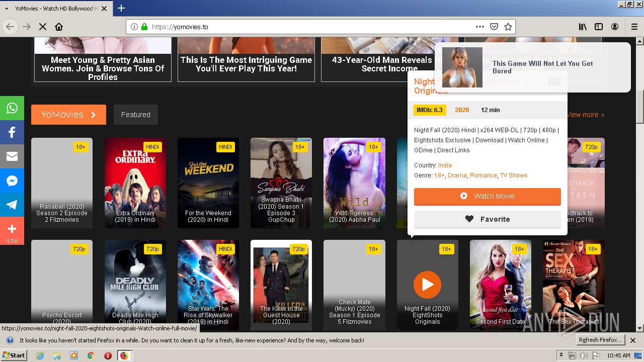644x362 pixels.
Task: Open Chrome from the taskbar
Action: (x=91, y=355)
